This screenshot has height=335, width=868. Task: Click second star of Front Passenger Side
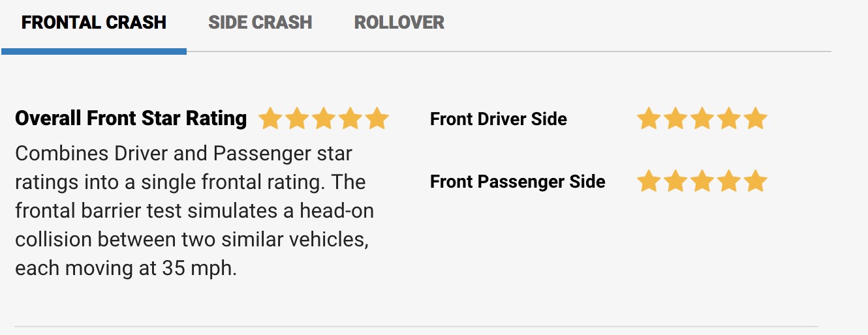(x=675, y=181)
